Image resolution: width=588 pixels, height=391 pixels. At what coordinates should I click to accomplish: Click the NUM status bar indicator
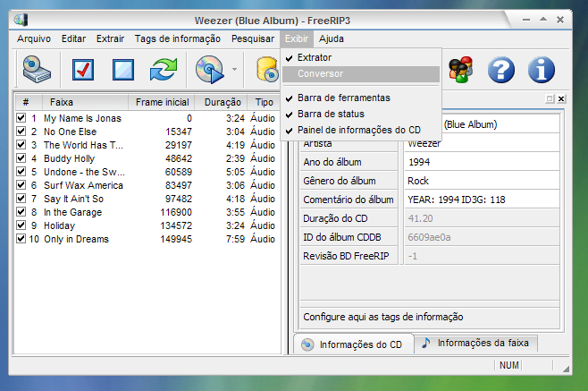508,365
